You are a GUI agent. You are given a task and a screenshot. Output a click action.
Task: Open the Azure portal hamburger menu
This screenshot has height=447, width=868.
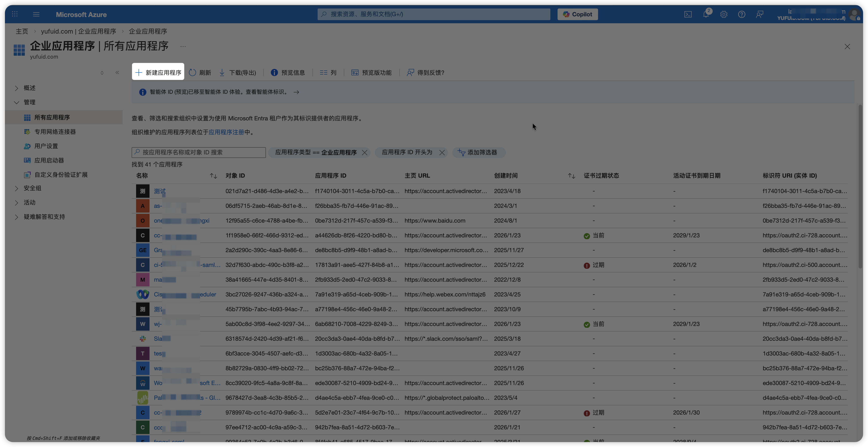tap(36, 15)
